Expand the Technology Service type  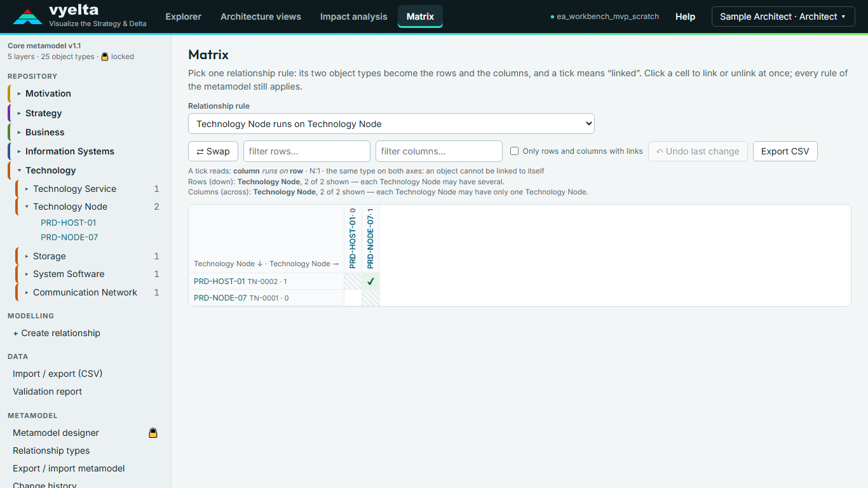pyautogui.click(x=27, y=189)
